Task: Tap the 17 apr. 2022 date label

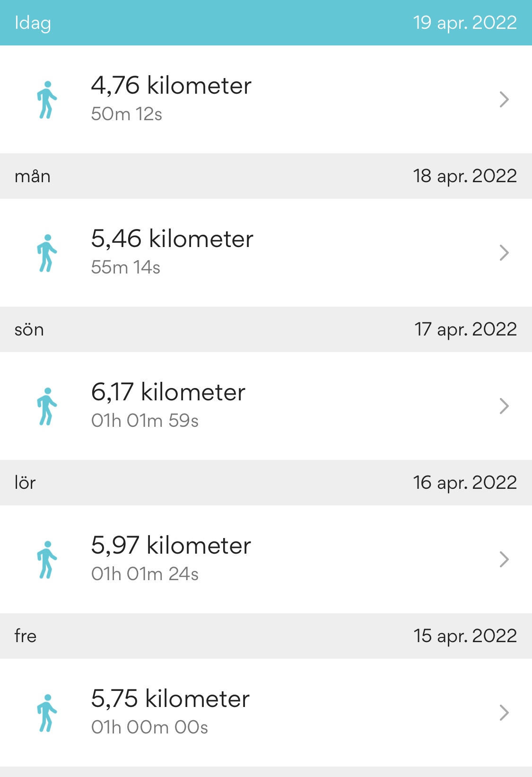Action: pyautogui.click(x=465, y=329)
